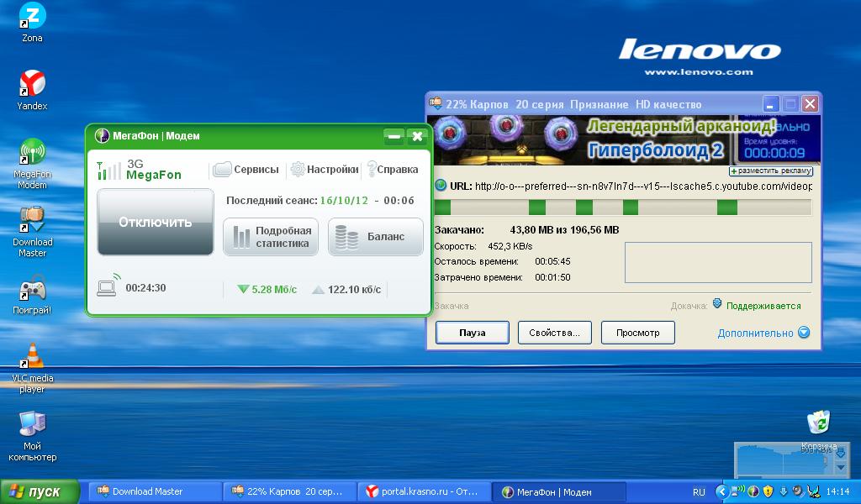Image resolution: width=861 pixels, height=504 pixels.
Task: Click the globe icon next to URL
Action: [441, 186]
